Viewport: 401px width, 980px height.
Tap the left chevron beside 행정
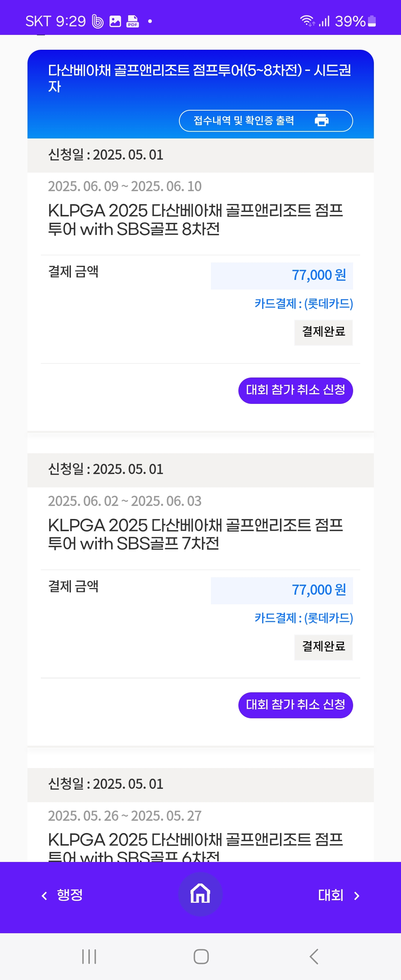tap(45, 895)
